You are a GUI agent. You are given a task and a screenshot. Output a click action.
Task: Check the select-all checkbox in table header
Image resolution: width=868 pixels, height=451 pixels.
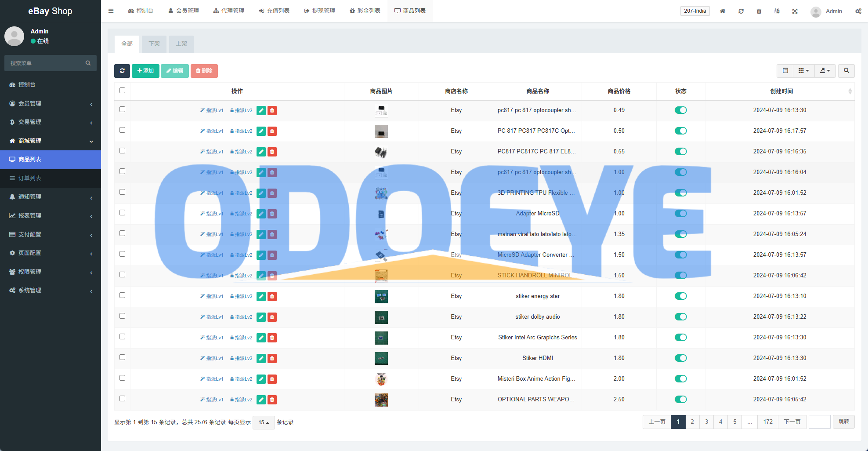pos(123,91)
